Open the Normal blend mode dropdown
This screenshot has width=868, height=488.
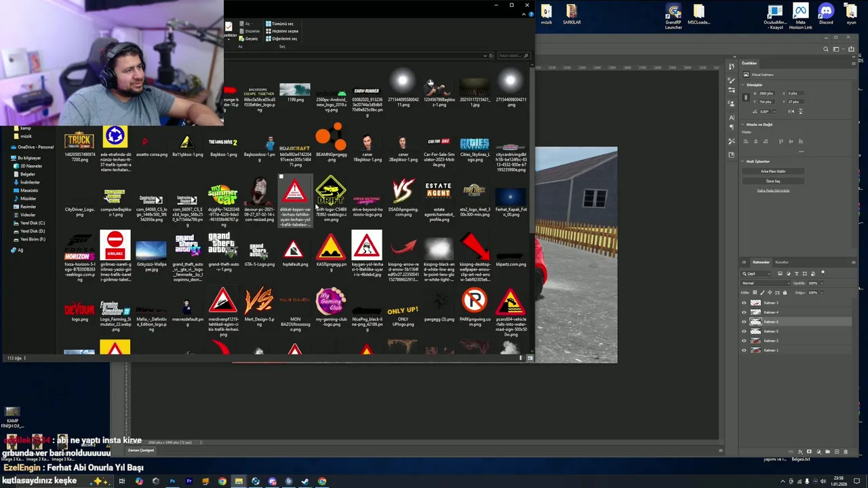click(x=766, y=283)
